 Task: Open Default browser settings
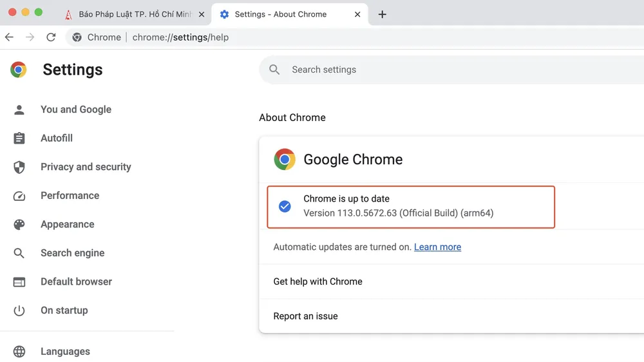76,282
